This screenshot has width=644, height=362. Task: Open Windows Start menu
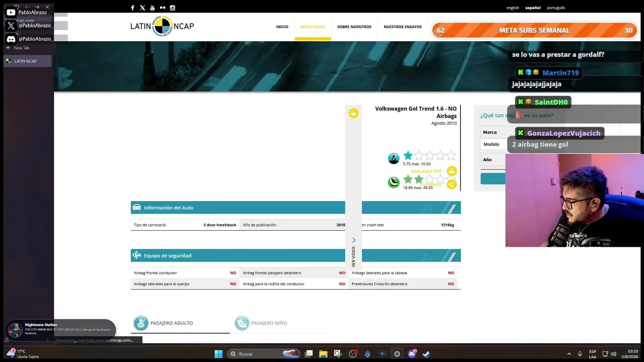tap(218, 354)
